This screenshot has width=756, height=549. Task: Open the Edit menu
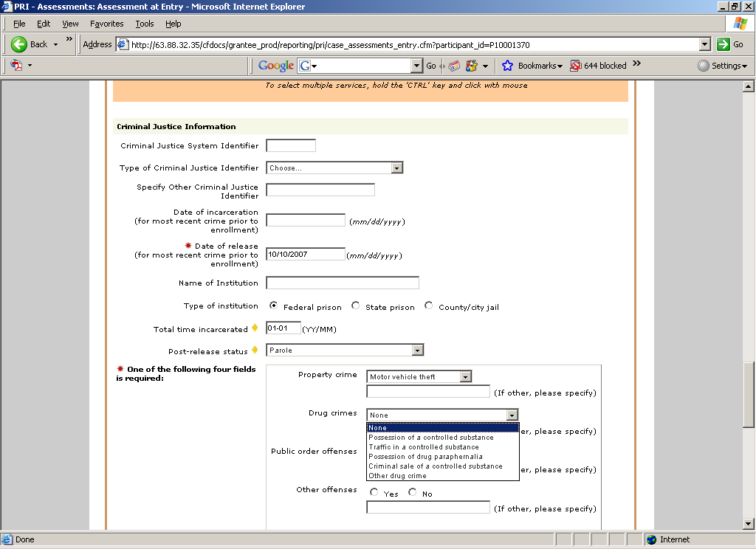(x=44, y=24)
